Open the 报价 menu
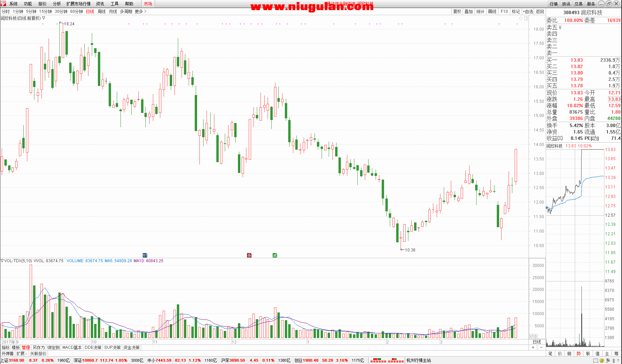This screenshot has width=622, height=364. [43, 4]
